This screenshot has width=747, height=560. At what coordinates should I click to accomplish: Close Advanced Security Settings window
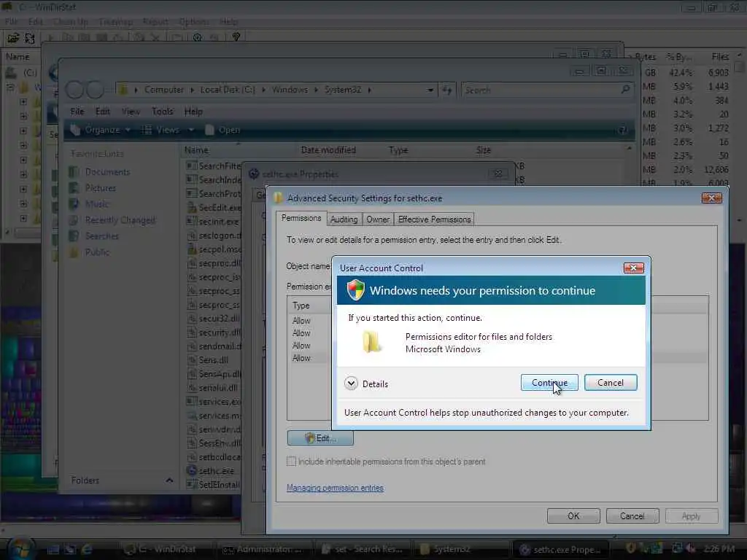tap(712, 198)
